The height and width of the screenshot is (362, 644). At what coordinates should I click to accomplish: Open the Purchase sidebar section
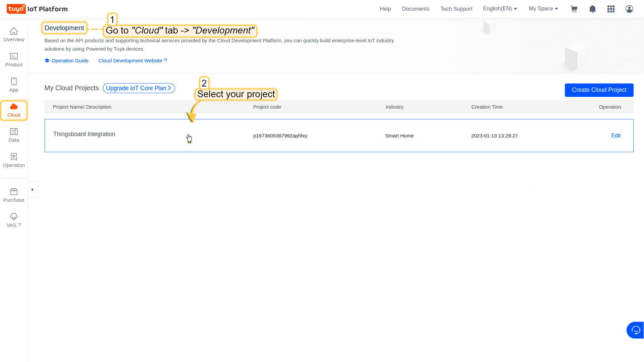click(x=14, y=195)
